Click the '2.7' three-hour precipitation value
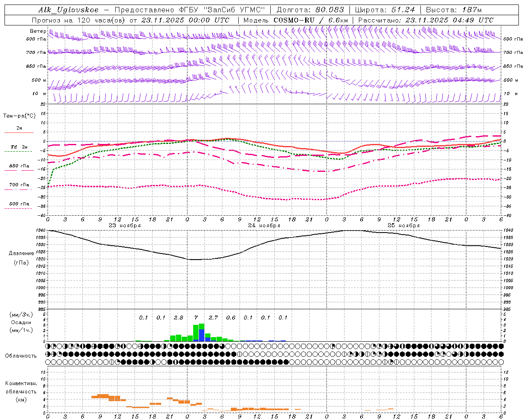This screenshot has height=420, width=525. (x=213, y=317)
